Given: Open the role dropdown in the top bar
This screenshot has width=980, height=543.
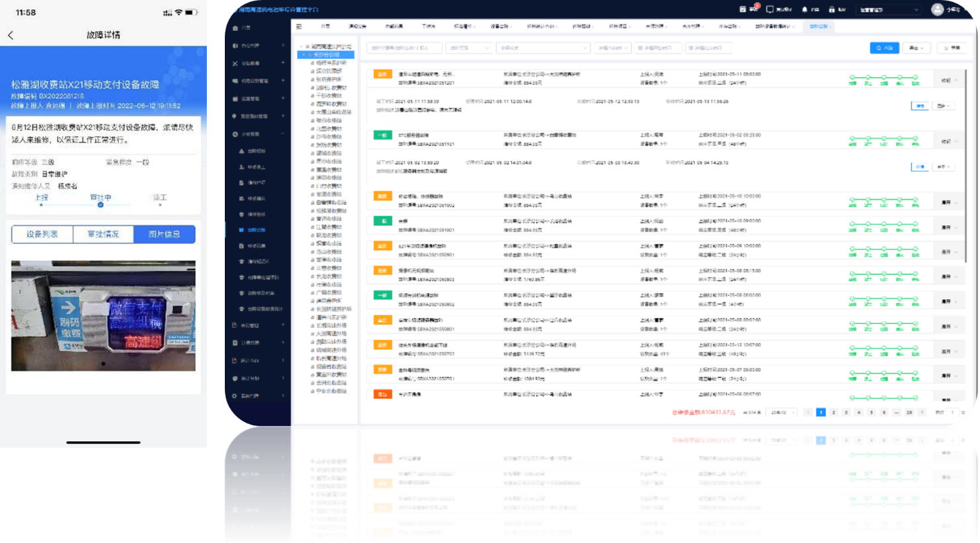Looking at the screenshot, I should click(x=889, y=10).
